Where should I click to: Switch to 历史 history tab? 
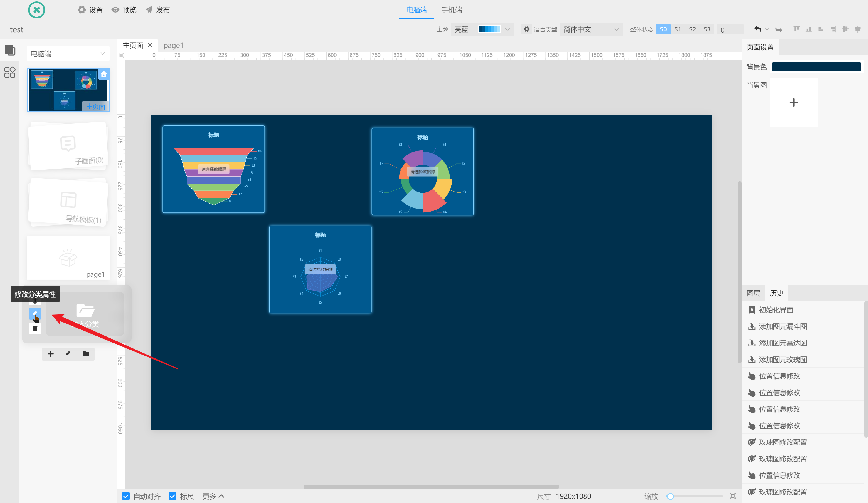coord(776,293)
